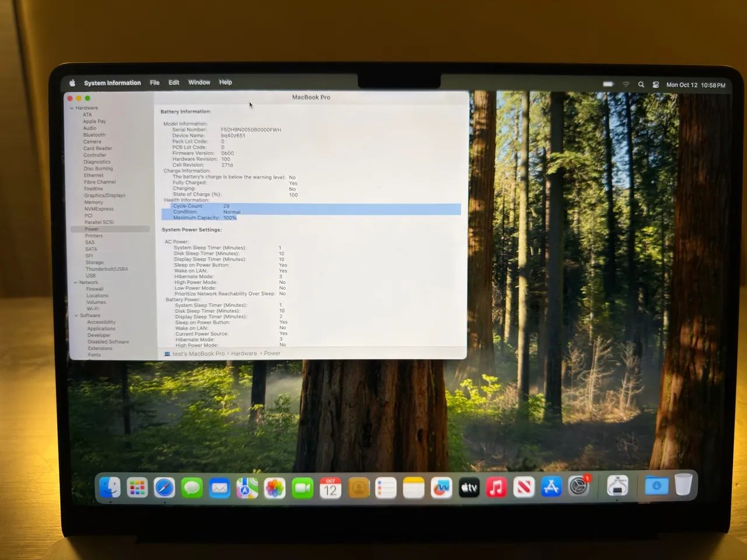Open the Help menu
This screenshot has width=747, height=560.
pyautogui.click(x=225, y=82)
